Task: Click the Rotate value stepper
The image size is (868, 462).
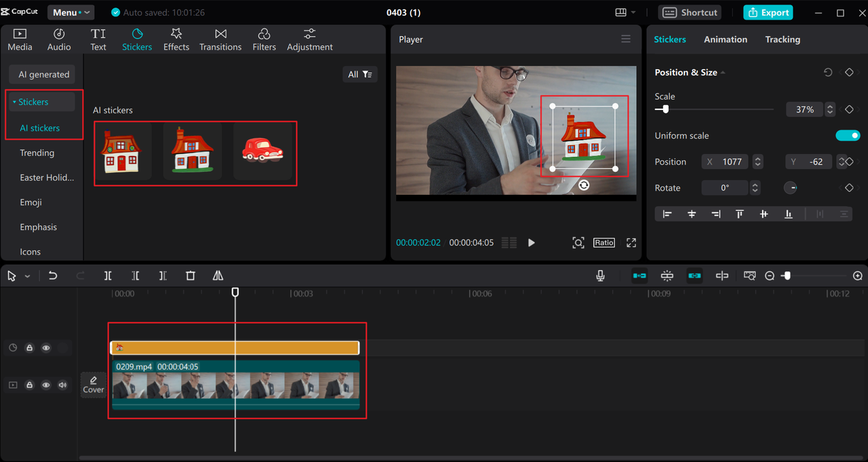Action: tap(755, 188)
